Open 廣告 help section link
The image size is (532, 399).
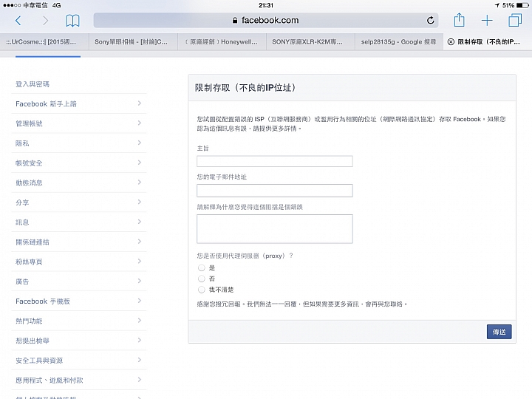click(22, 282)
